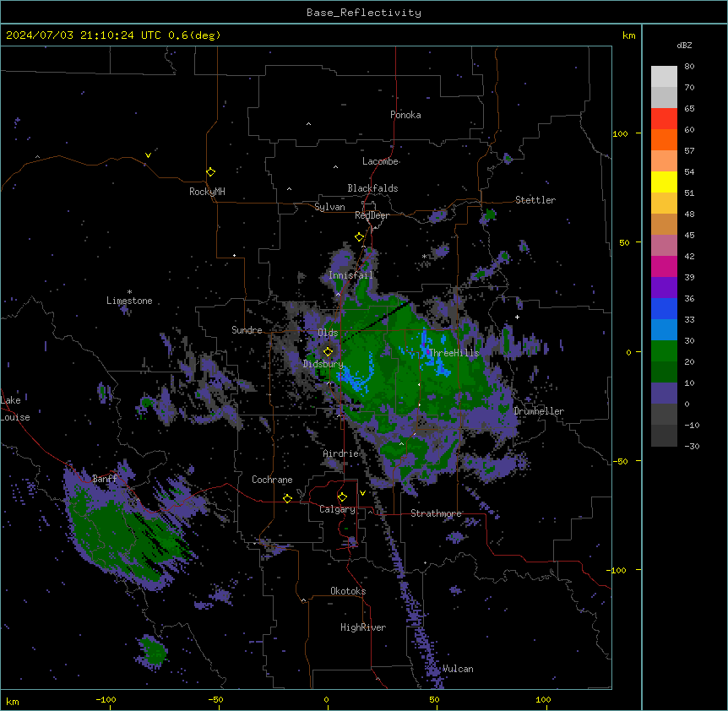Select the Didsbury city label
The height and width of the screenshot is (711, 728).
click(323, 364)
